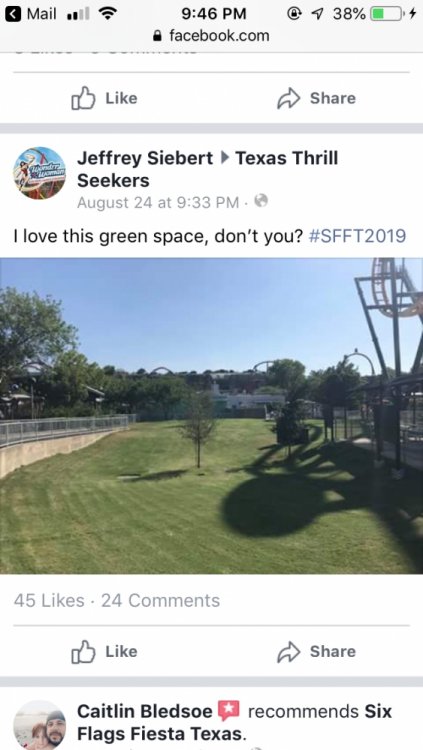This screenshot has height=750, width=423.
Task: View the 45 Likes list
Action: click(49, 601)
